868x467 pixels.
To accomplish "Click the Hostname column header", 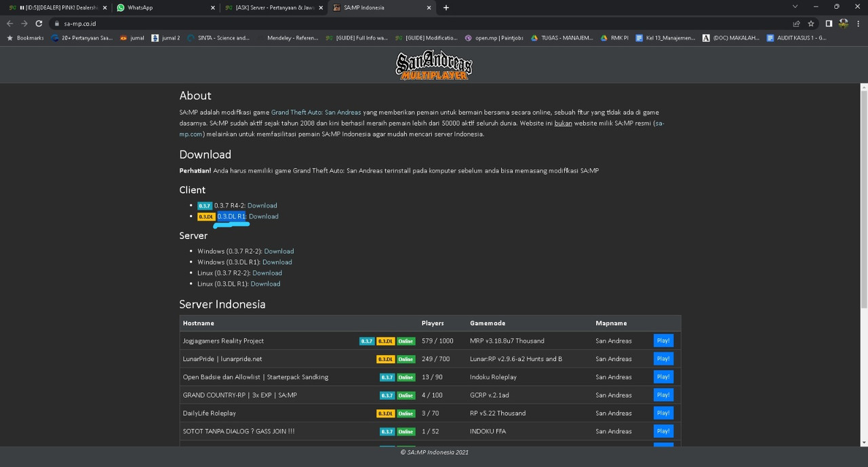I will (x=198, y=323).
